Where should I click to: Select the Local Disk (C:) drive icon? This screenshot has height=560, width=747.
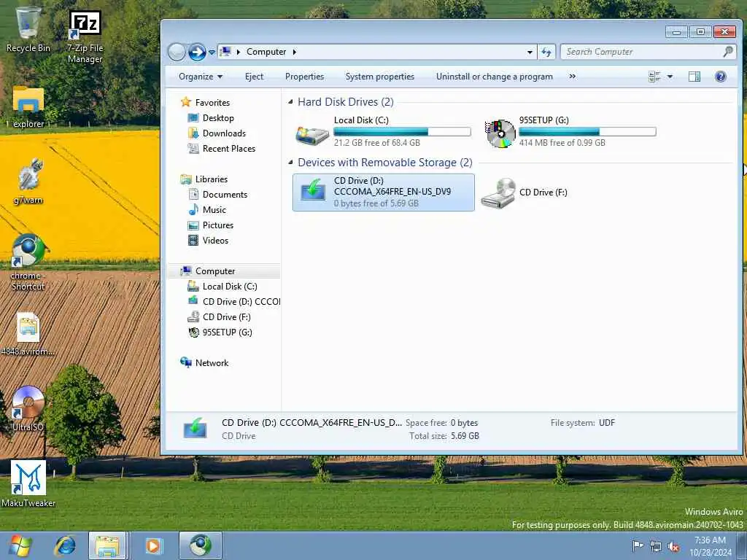[x=312, y=134]
